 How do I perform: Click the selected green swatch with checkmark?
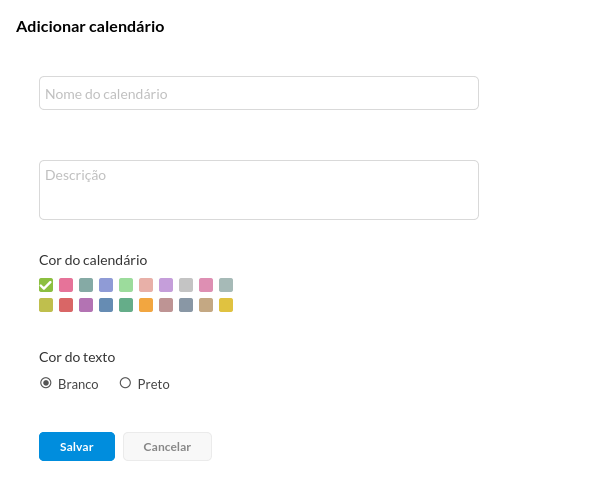[46, 285]
